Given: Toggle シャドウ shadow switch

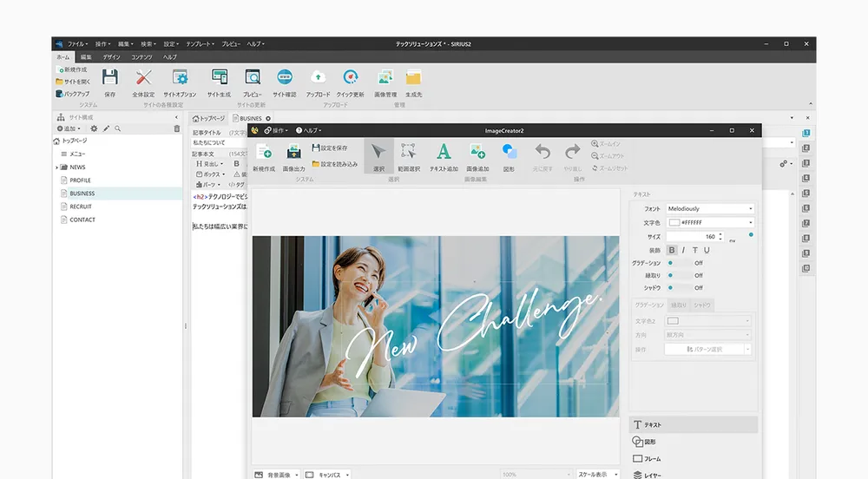Looking at the screenshot, I should (x=679, y=287).
